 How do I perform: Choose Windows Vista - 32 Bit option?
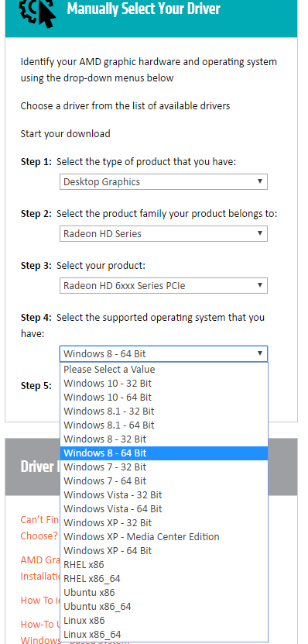[164, 495]
